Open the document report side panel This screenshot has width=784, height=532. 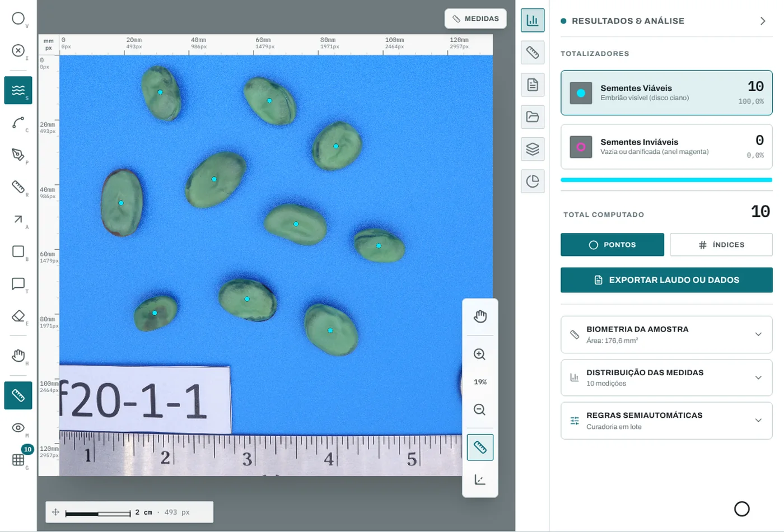pyautogui.click(x=533, y=85)
